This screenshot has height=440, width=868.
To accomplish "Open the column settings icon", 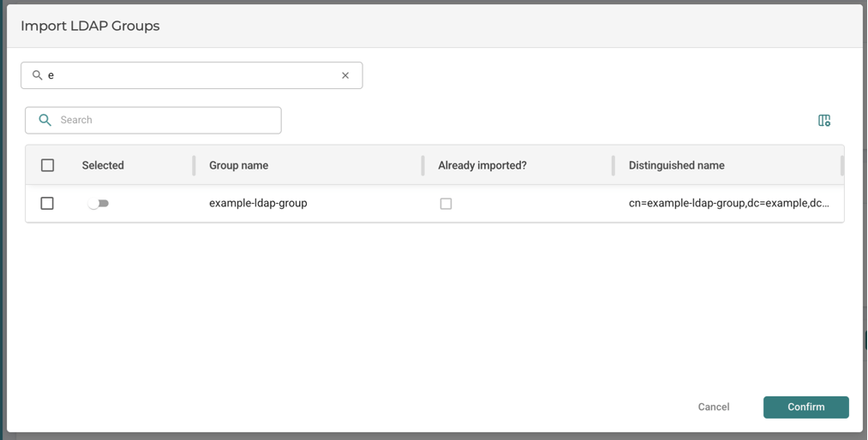I will [x=824, y=120].
